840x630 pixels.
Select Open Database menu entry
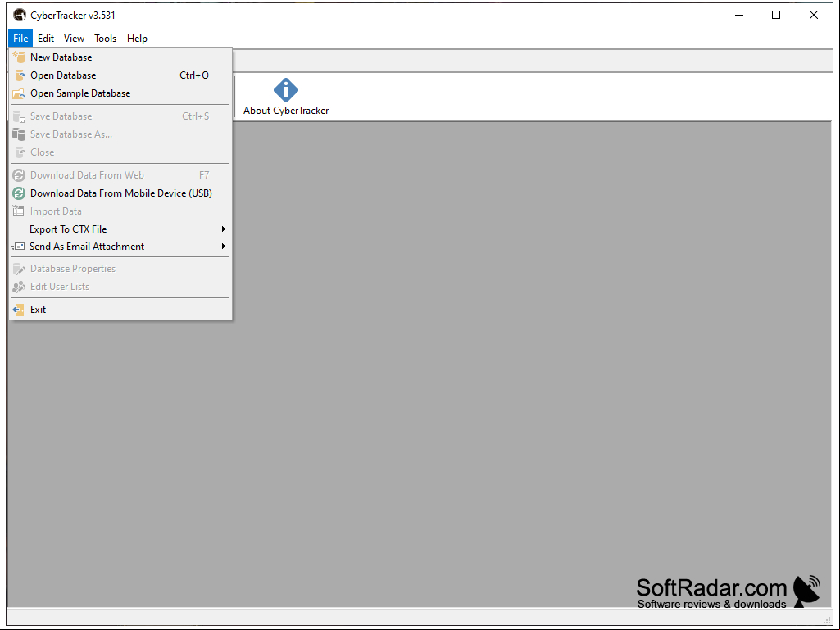120,75
